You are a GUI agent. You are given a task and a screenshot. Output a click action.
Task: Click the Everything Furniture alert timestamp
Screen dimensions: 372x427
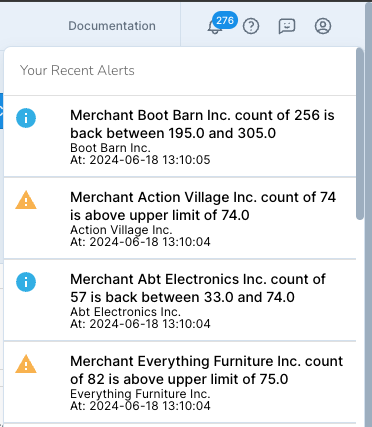pyautogui.click(x=140, y=406)
